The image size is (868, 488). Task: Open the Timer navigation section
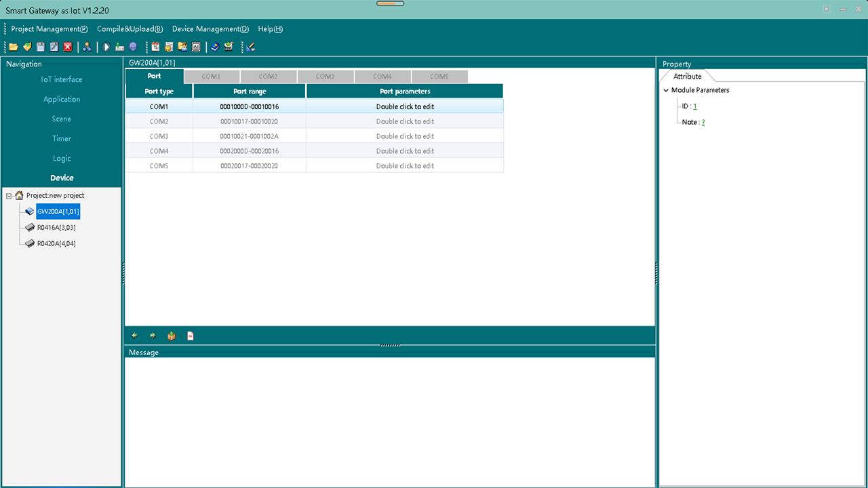62,138
